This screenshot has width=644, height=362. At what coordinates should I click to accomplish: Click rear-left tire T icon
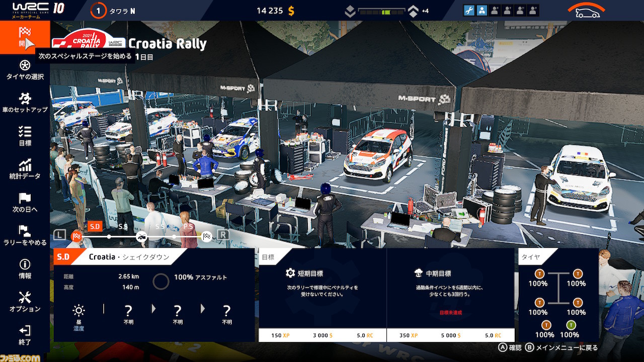click(540, 303)
